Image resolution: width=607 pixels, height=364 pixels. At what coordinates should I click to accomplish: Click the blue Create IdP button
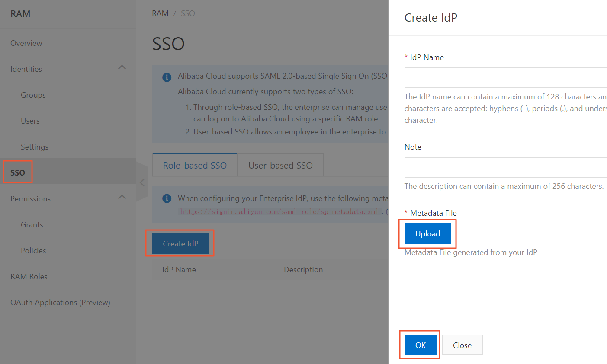coord(180,244)
